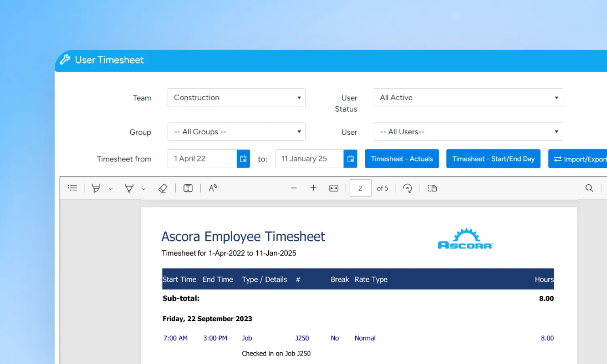Open the Team Construction dropdown
Screen dimensions: 607x364
coord(237,98)
